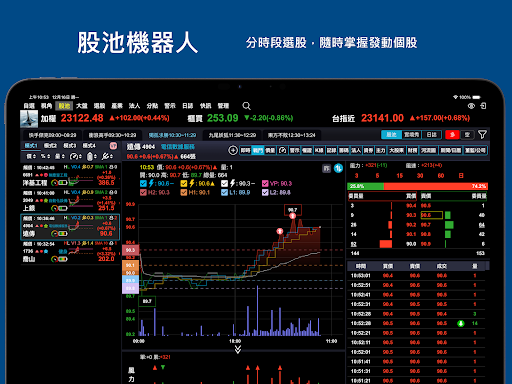The height and width of the screenshot is (384, 512).
Task: Click the 昨 icon above the chart
Action: pyautogui.click(x=326, y=168)
